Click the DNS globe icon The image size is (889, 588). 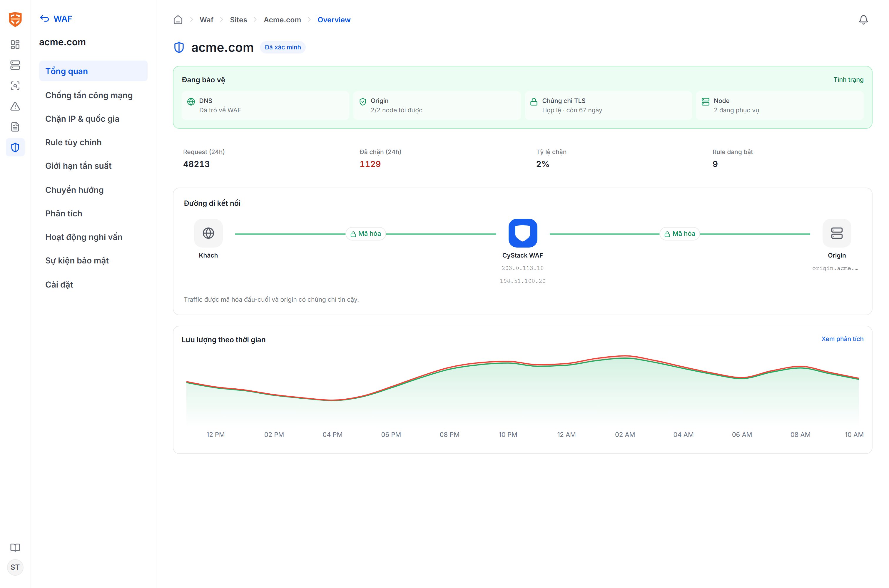(191, 102)
